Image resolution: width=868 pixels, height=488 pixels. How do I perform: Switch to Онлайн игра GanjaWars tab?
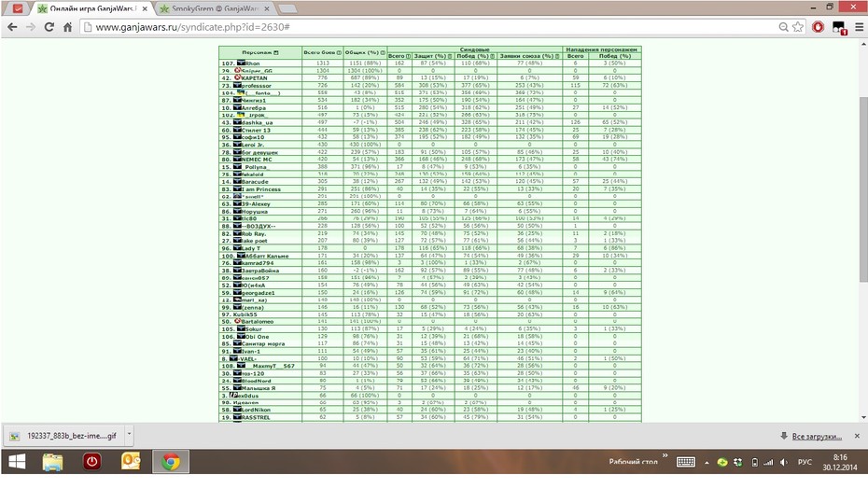90,8
